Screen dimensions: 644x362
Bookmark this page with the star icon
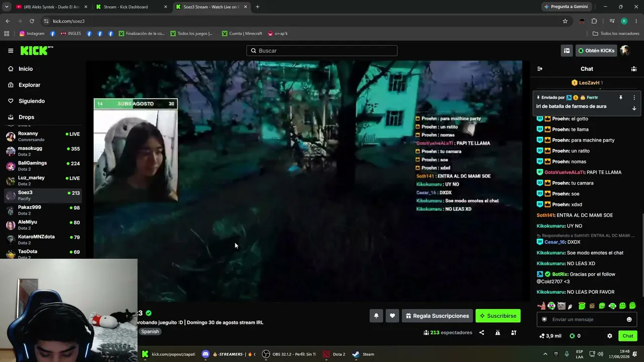click(x=565, y=21)
